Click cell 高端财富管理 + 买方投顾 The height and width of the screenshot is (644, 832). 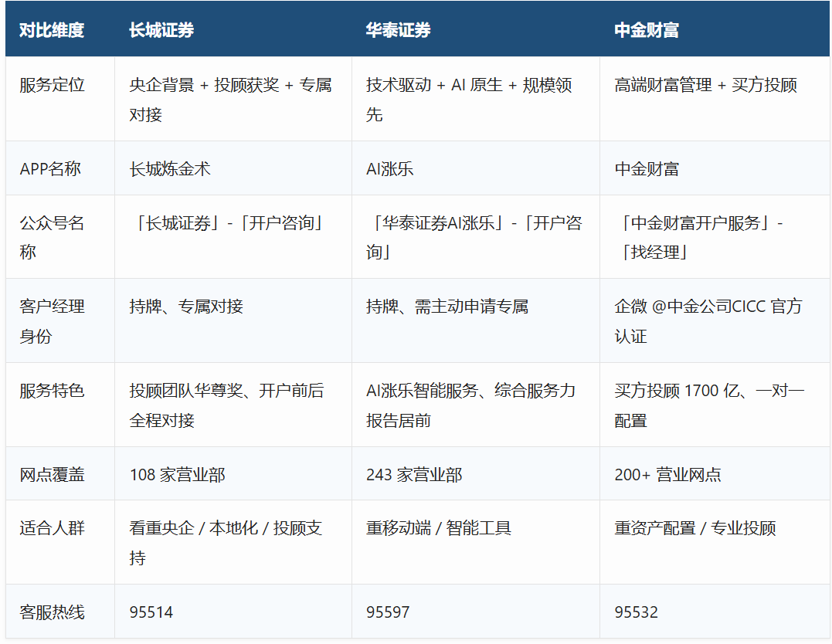[715, 99]
